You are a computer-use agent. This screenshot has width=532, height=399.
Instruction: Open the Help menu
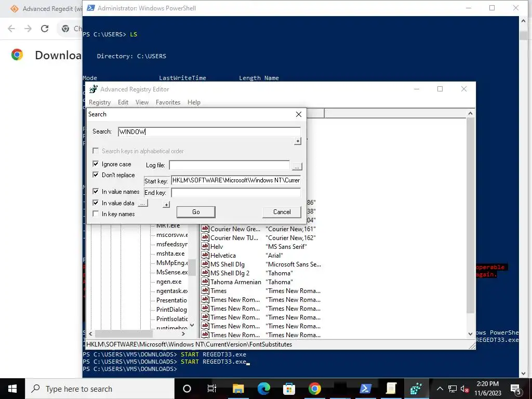click(194, 102)
